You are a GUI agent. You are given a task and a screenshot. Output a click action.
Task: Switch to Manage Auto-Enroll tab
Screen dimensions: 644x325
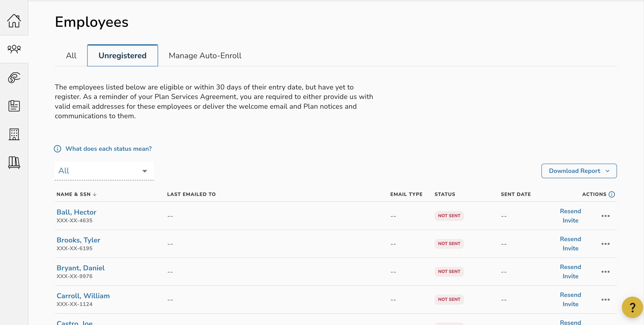click(205, 56)
